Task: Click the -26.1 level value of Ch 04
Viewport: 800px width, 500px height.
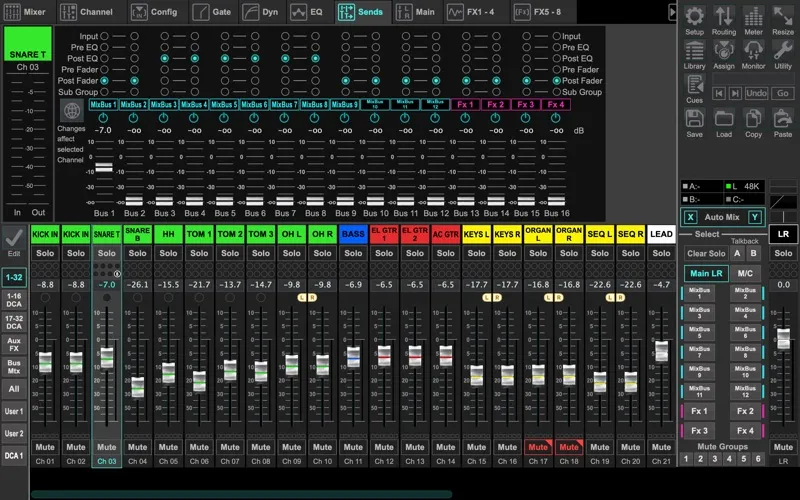Action: 137,285
